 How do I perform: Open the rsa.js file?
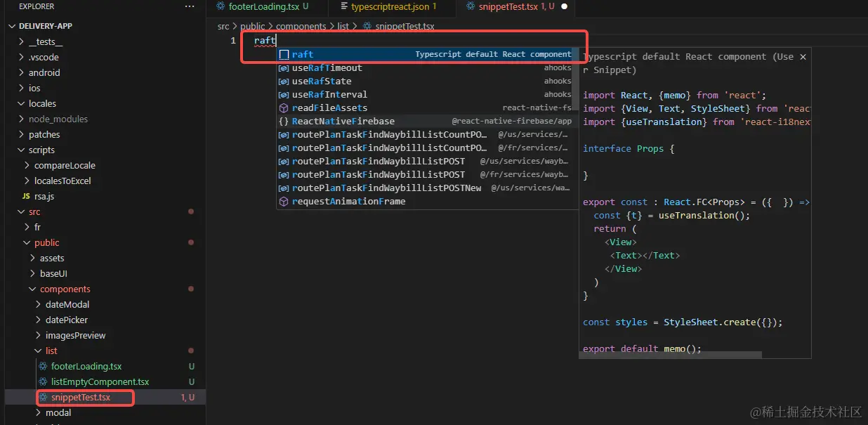click(44, 196)
